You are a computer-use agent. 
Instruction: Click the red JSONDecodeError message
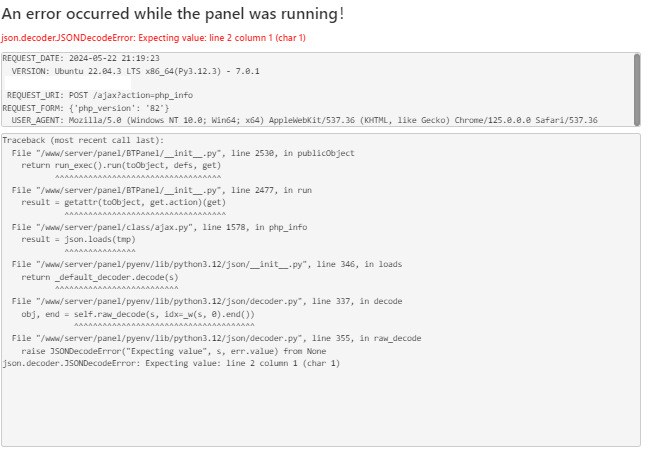pyautogui.click(x=153, y=38)
